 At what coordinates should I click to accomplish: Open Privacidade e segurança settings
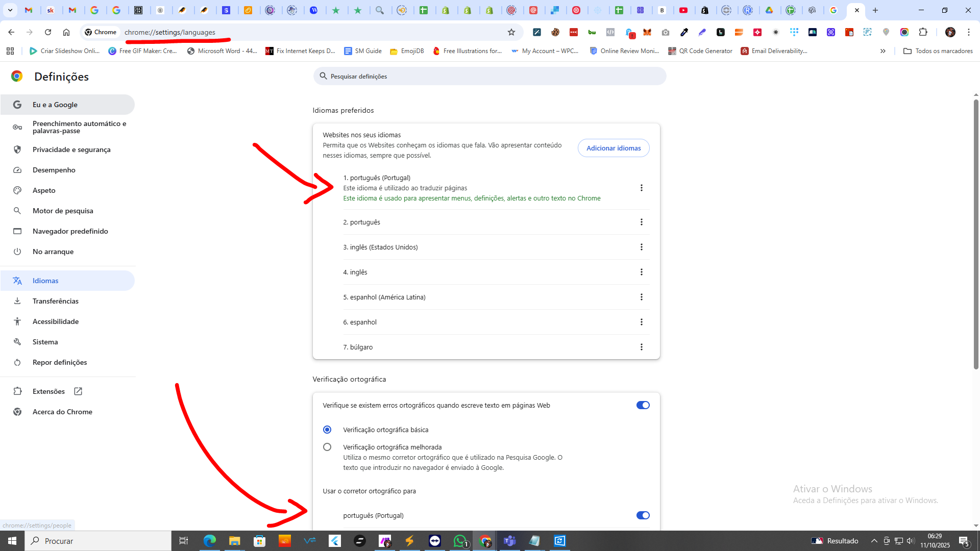pos(67,149)
